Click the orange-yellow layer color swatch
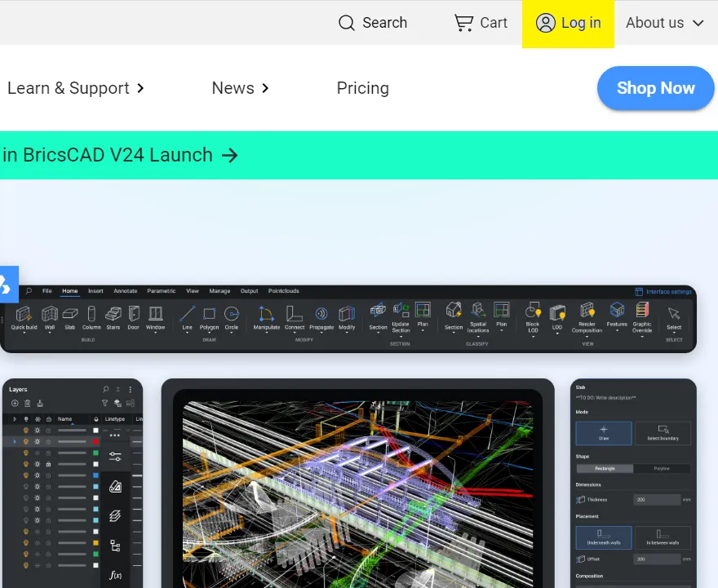The image size is (718, 588). pyautogui.click(x=95, y=542)
